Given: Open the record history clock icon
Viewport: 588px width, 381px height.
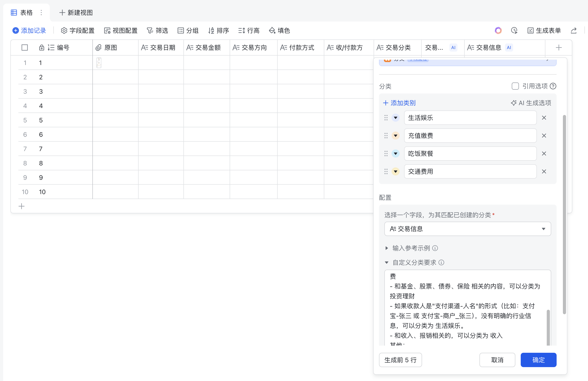Looking at the screenshot, I should coord(514,30).
